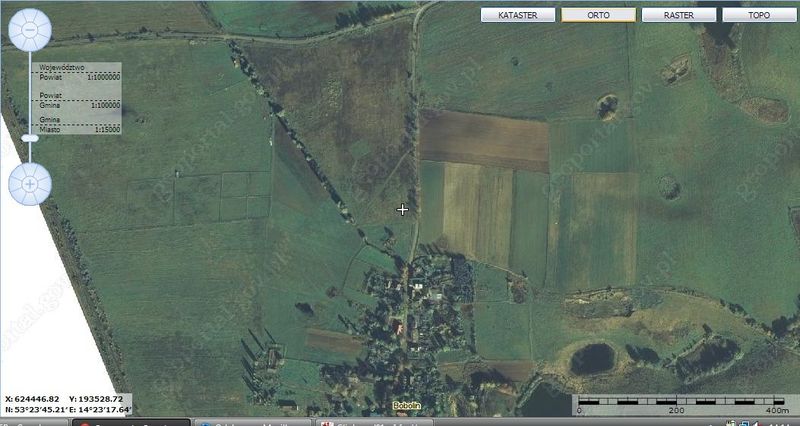Click the white crosshair on the map
The height and width of the screenshot is (426, 800).
(x=403, y=209)
